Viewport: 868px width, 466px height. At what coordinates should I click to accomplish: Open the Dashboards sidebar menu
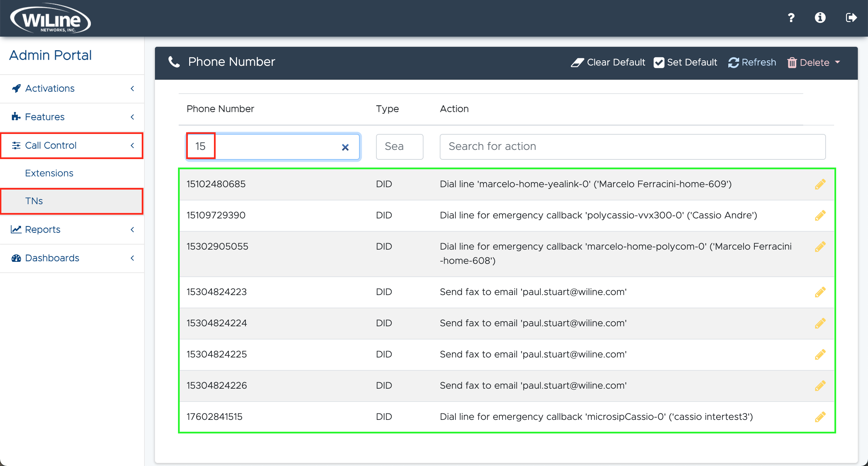pyautogui.click(x=72, y=258)
